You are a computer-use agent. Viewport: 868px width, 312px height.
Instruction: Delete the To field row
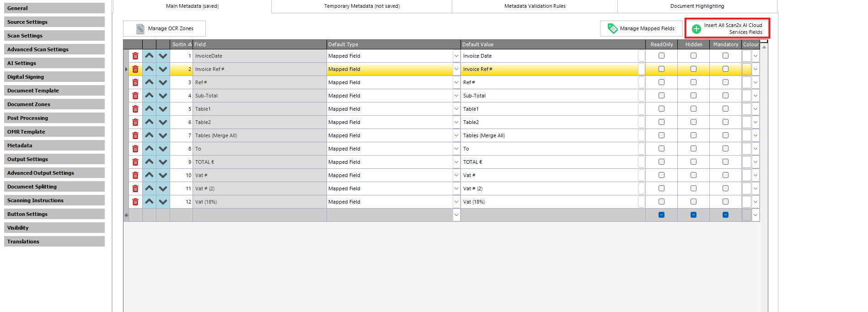[x=135, y=149]
